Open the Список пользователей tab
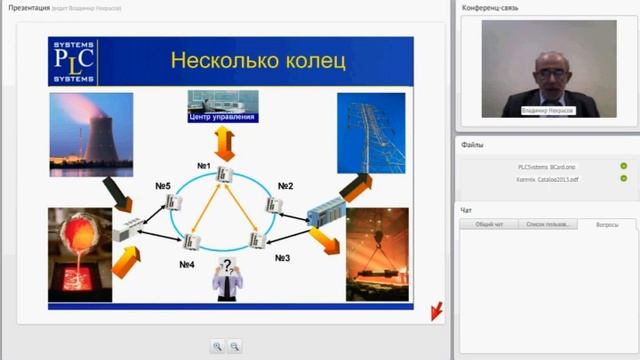 click(548, 224)
